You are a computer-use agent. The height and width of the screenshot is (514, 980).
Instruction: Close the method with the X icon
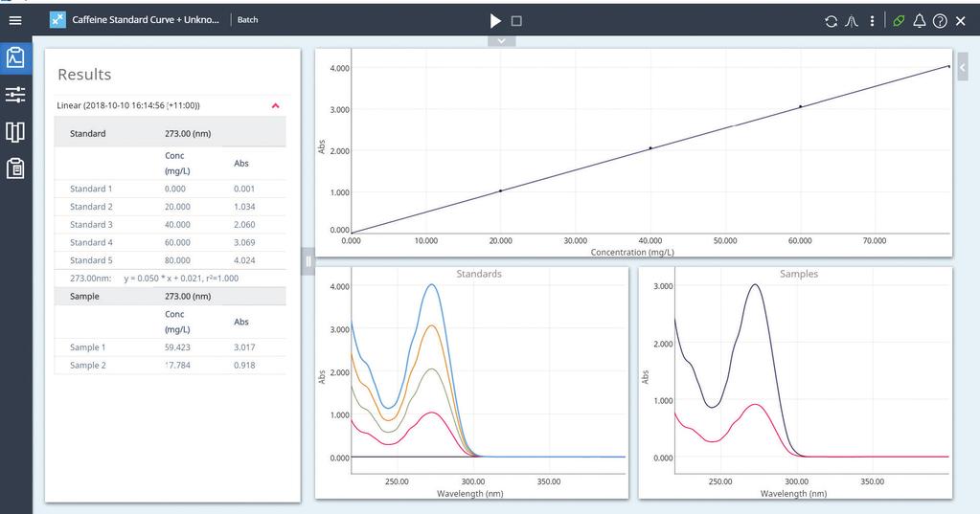(x=961, y=21)
